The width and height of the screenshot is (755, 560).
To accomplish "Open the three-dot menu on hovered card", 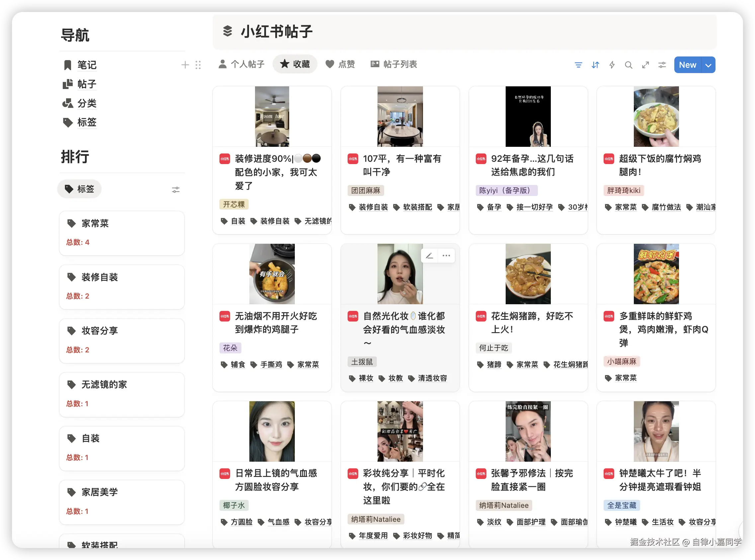I will [x=446, y=256].
